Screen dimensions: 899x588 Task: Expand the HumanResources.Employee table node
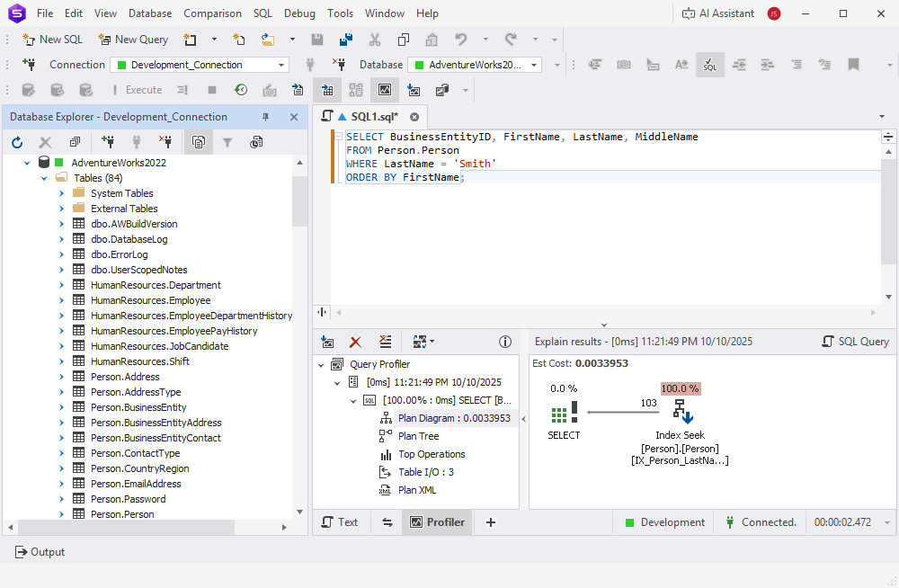(x=61, y=300)
